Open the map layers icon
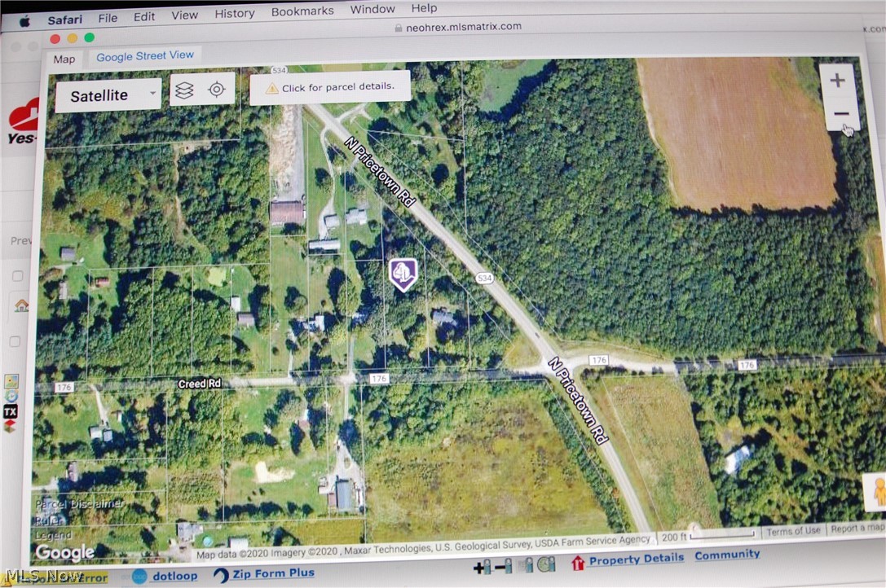The width and height of the screenshot is (886, 588). click(184, 90)
